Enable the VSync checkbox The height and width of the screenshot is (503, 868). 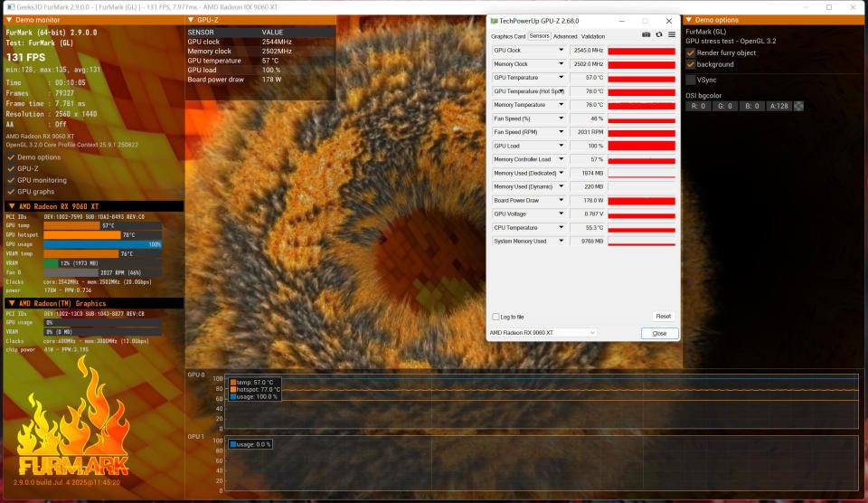click(690, 80)
